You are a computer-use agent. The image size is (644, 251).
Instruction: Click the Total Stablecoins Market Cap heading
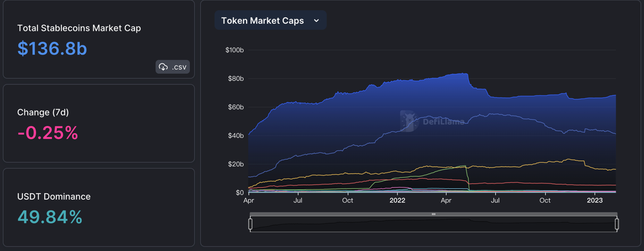[x=79, y=28]
